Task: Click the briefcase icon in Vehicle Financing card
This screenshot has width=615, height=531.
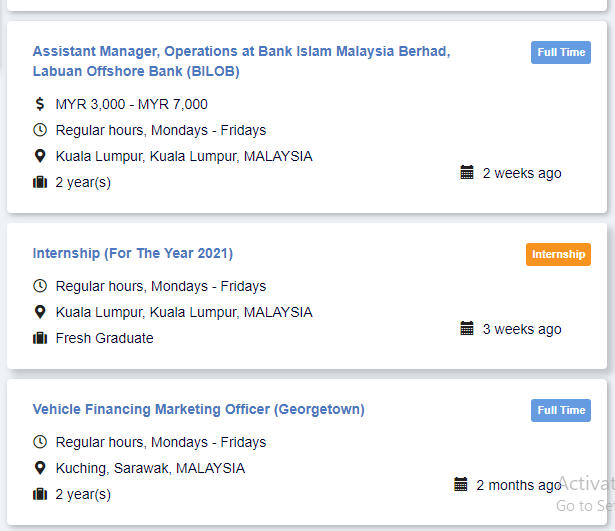Action: point(40,494)
